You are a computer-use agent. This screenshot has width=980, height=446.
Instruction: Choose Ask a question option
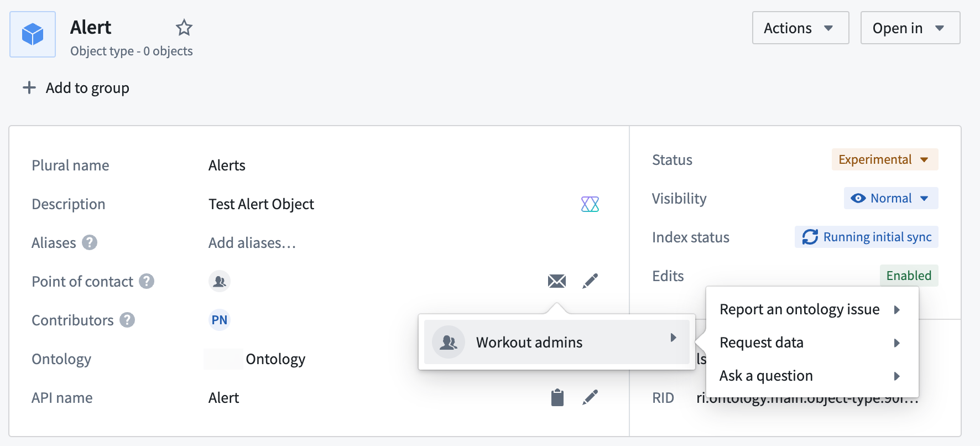(812, 376)
